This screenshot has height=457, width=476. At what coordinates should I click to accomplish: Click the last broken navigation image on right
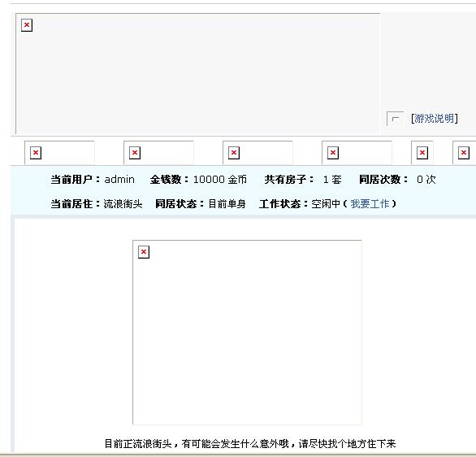pos(464,153)
